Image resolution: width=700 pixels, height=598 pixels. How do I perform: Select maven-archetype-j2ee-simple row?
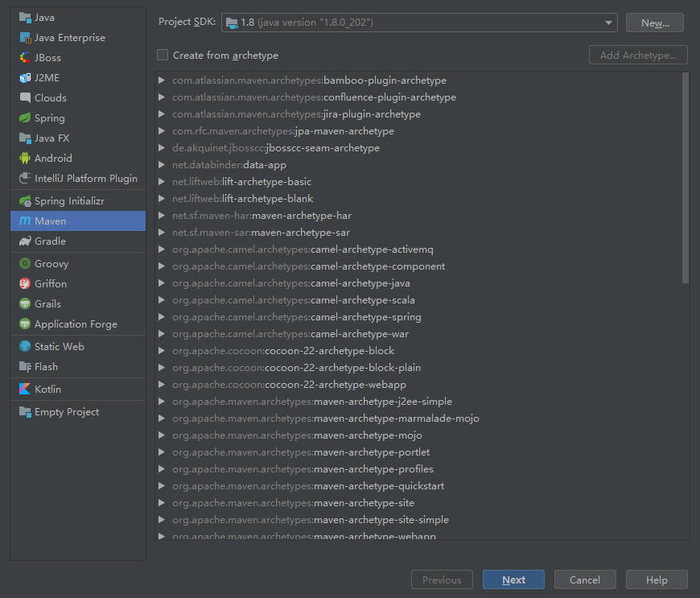[x=312, y=402]
